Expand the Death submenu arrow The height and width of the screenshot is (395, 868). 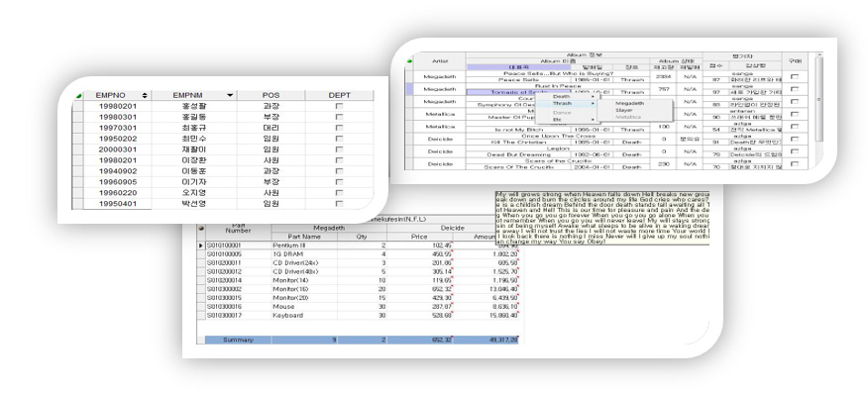(593, 97)
